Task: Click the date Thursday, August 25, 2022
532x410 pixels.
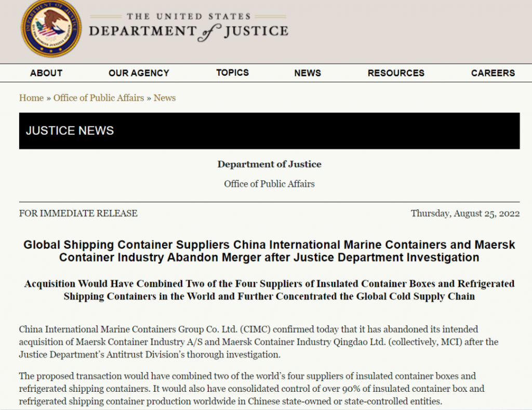Action: pyautogui.click(x=465, y=214)
